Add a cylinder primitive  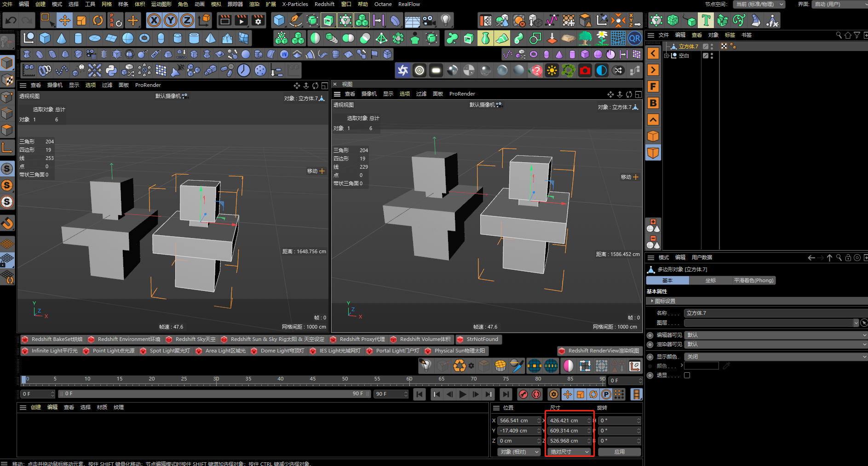point(78,38)
